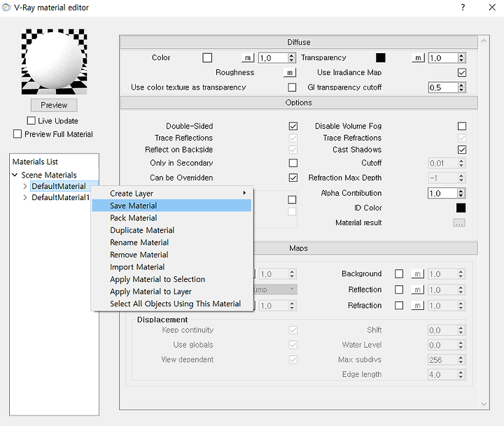Screen dimensions: 504x426
Task: Open the Create Layer submenu arrow
Action: point(244,193)
